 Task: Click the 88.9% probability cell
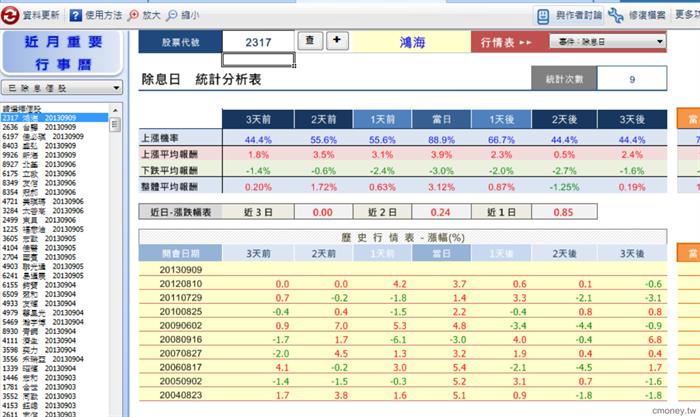(441, 139)
